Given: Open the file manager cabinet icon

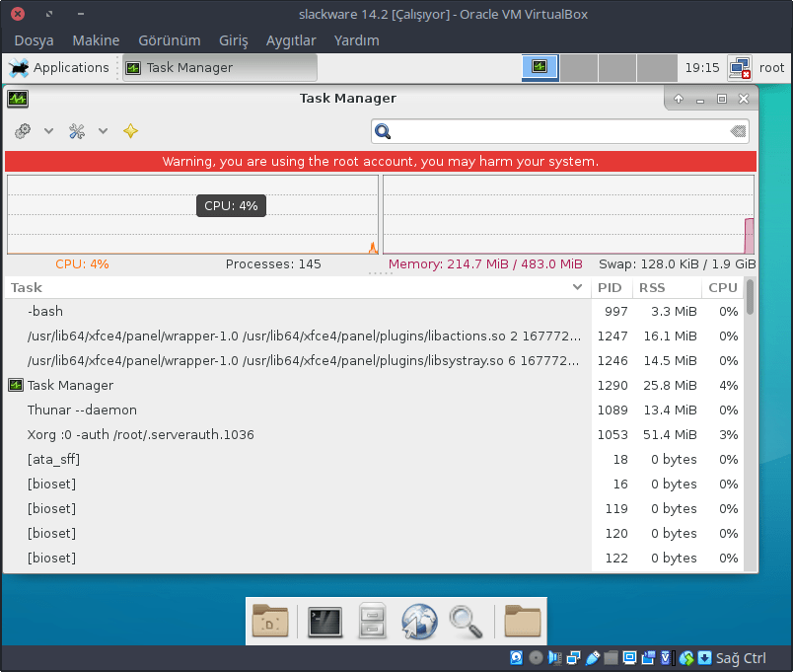Looking at the screenshot, I should tap(372, 621).
